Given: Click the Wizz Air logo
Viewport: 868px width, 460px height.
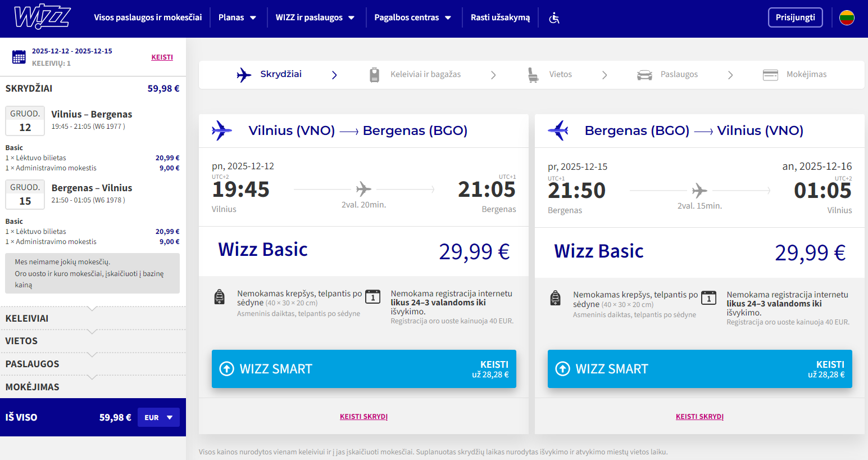Looking at the screenshot, I should pos(42,17).
